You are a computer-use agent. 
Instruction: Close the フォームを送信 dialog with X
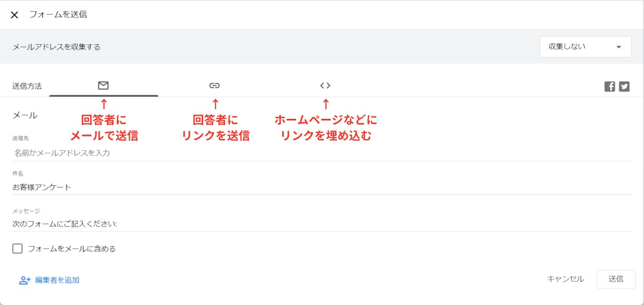click(14, 15)
